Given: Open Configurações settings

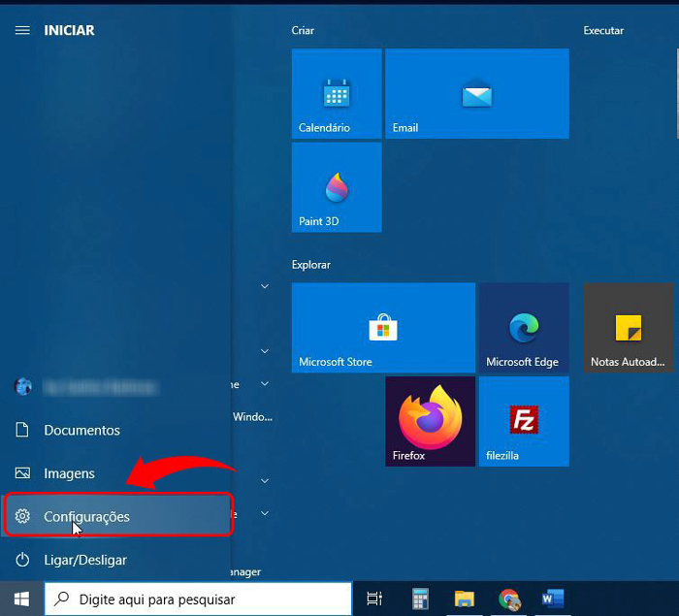Looking at the screenshot, I should (117, 515).
